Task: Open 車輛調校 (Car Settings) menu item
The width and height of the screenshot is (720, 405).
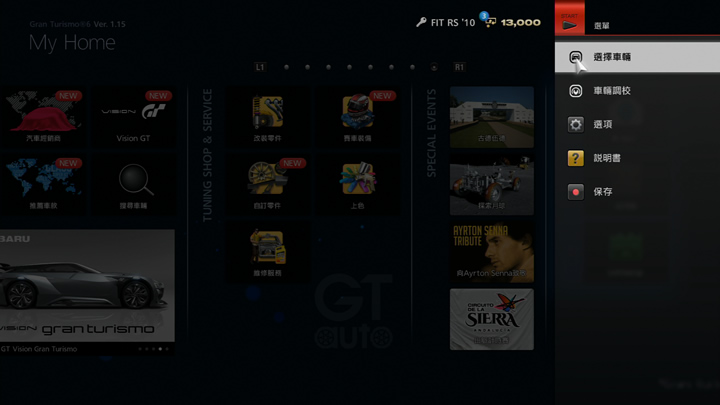Action: [610, 91]
